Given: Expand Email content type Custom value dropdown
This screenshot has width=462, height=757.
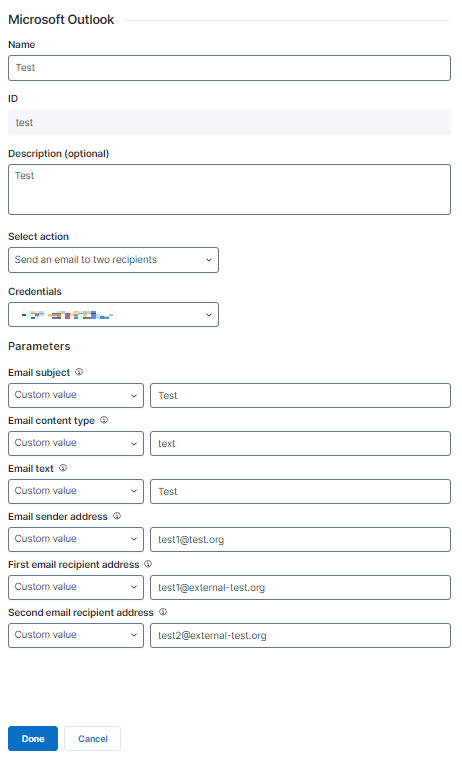Looking at the screenshot, I should 76,443.
